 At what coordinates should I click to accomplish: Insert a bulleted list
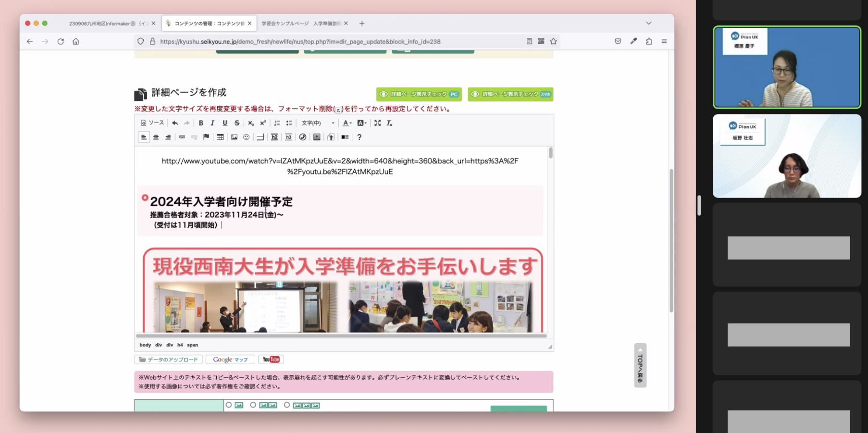coord(289,123)
